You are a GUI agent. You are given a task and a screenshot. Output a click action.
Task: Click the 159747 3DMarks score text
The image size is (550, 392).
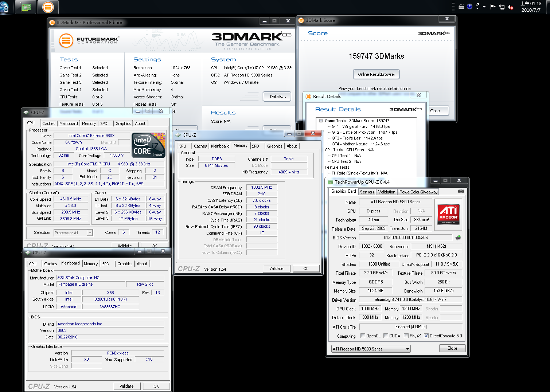tap(377, 56)
